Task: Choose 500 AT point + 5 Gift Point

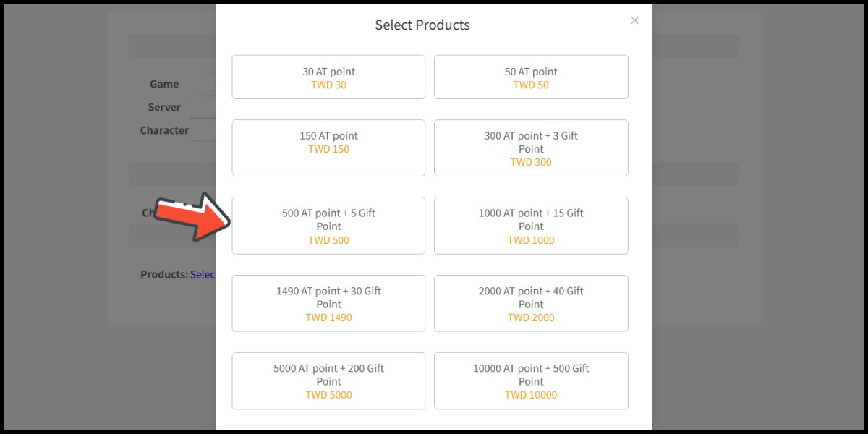Action: pos(328,226)
